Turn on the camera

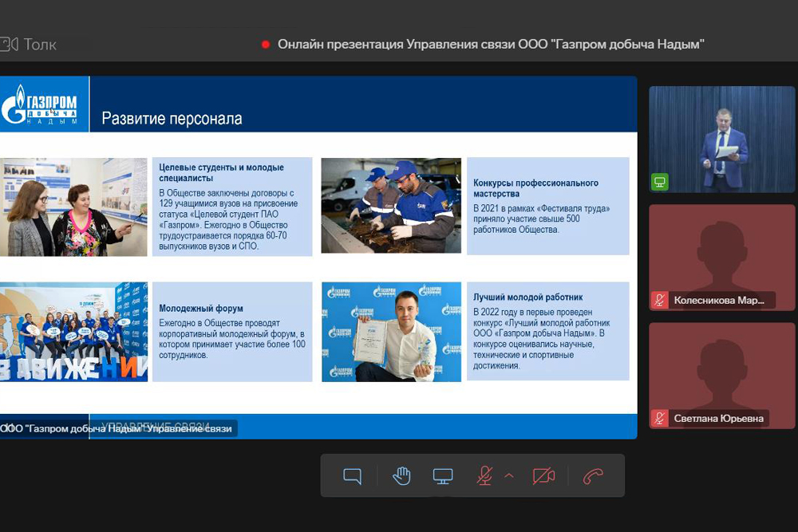(x=543, y=476)
